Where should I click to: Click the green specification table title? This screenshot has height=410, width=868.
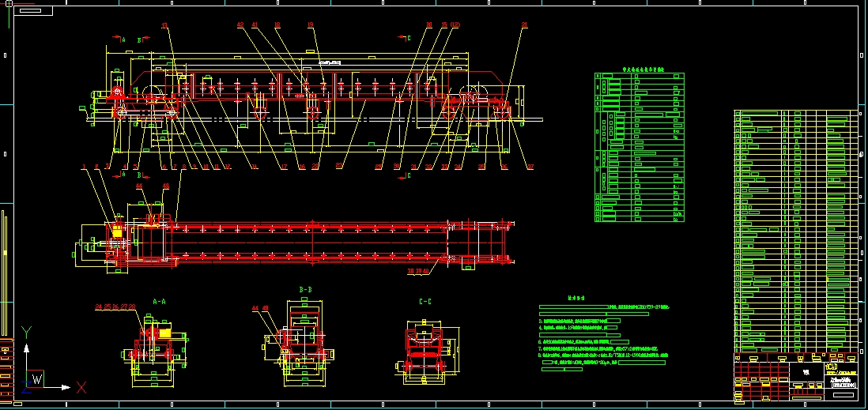[x=643, y=70]
